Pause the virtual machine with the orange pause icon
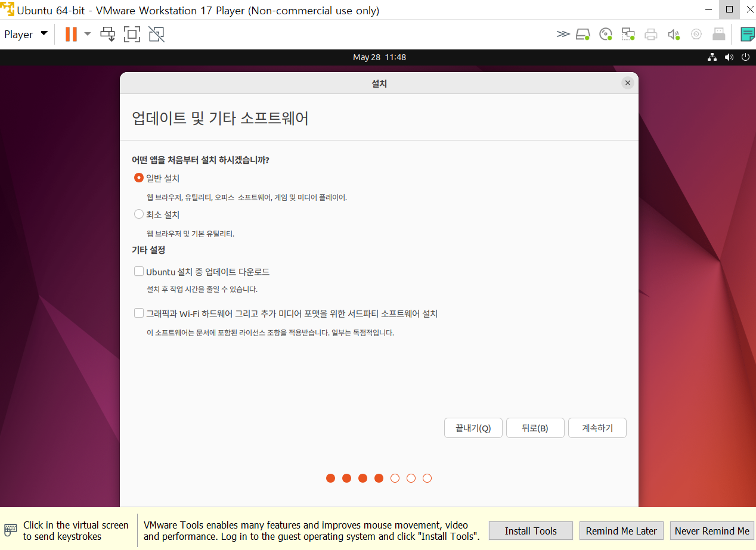Viewport: 756px width, 550px height. coord(71,34)
